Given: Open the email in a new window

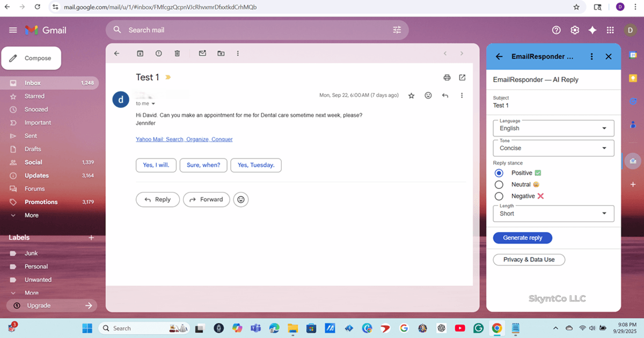Looking at the screenshot, I should pos(462,77).
